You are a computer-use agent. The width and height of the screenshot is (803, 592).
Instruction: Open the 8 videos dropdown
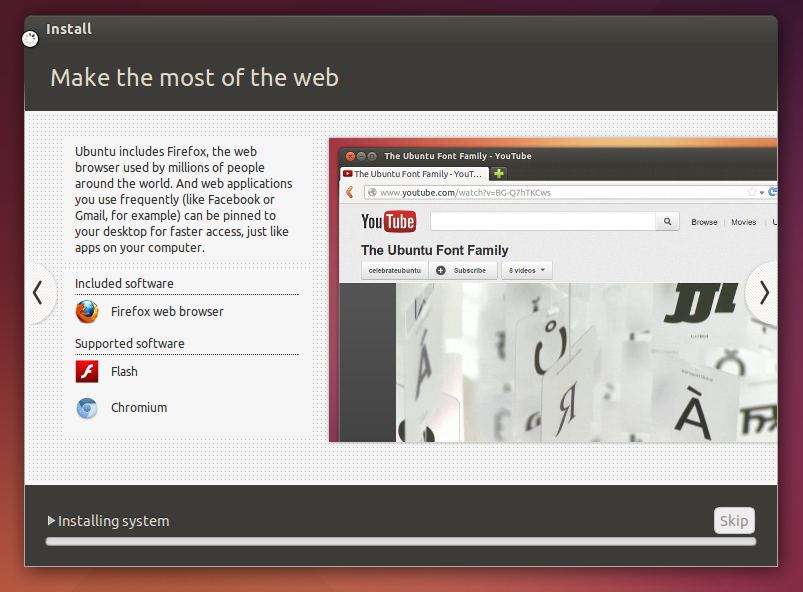[x=527, y=270]
